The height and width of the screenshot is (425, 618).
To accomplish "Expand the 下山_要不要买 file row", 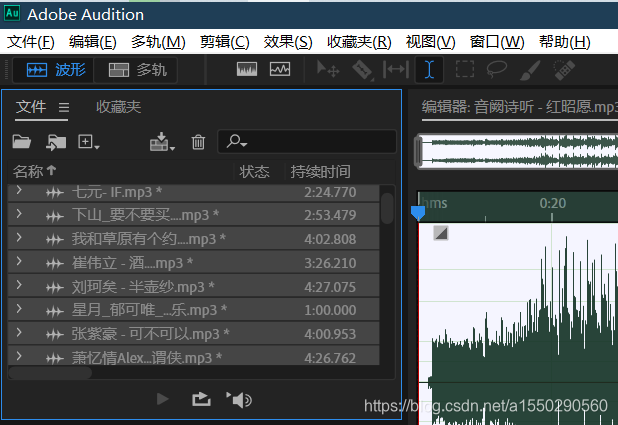I will coord(19,214).
